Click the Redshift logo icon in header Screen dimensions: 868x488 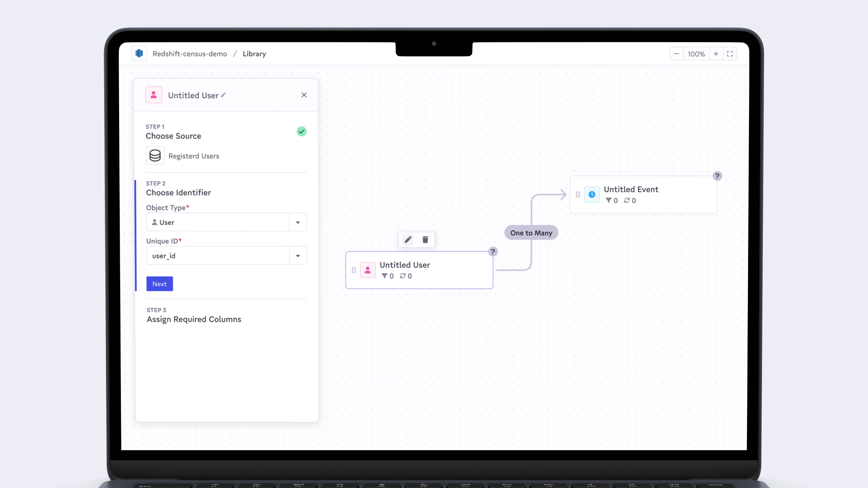(x=139, y=54)
